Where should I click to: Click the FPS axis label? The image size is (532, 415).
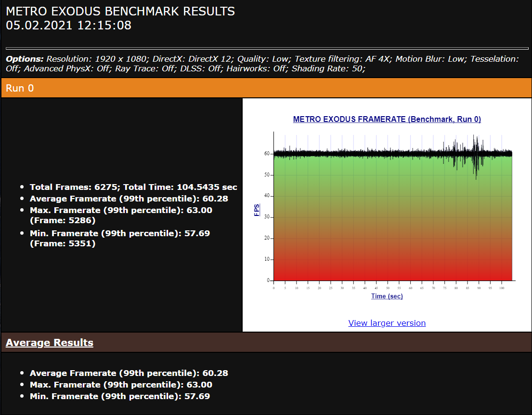click(257, 210)
